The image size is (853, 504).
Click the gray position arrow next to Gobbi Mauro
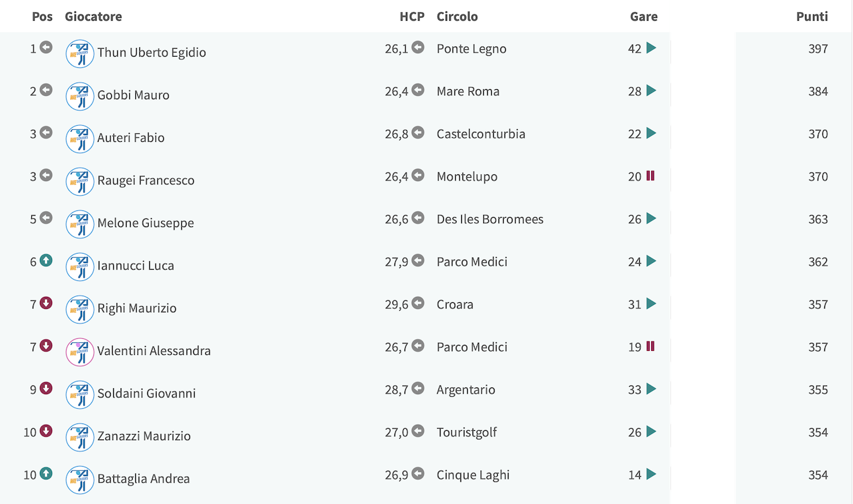[x=46, y=90]
